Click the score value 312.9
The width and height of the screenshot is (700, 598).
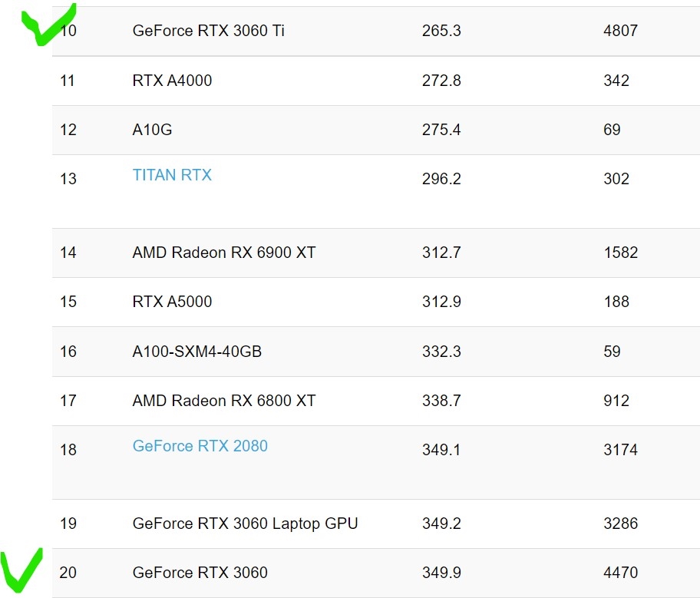[x=441, y=302]
